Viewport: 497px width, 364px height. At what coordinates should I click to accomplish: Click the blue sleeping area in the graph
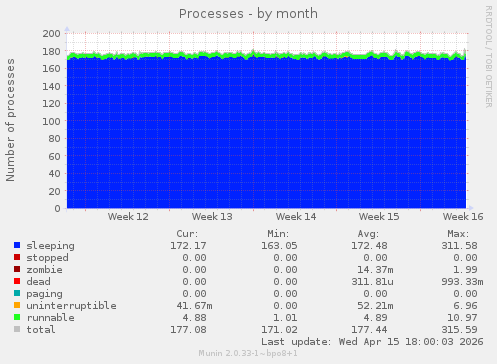pos(266,133)
